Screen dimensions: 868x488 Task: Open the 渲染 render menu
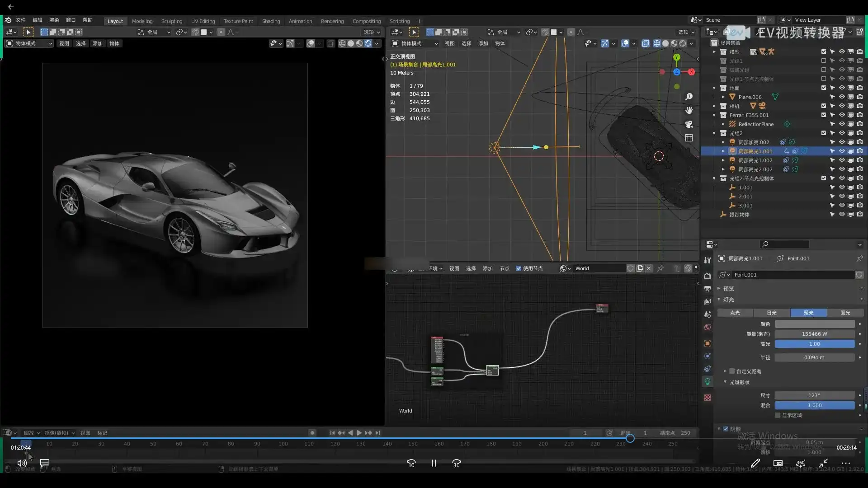point(54,20)
